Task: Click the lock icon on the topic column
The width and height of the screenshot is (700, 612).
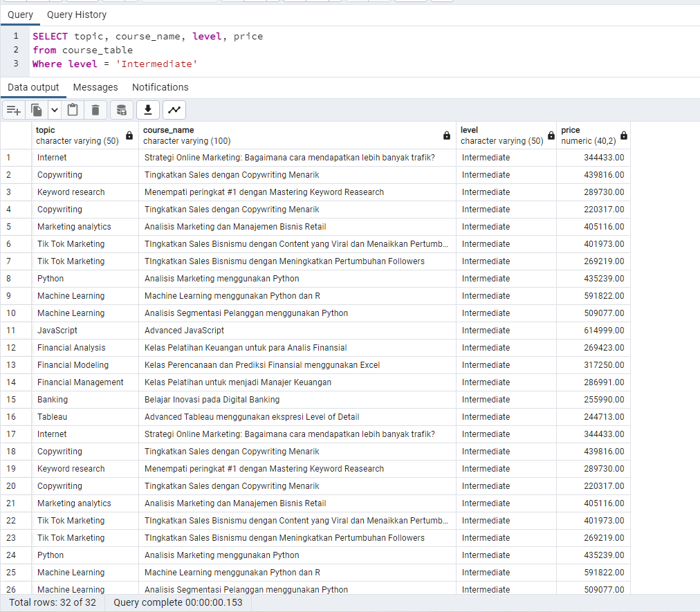Action: [129, 136]
